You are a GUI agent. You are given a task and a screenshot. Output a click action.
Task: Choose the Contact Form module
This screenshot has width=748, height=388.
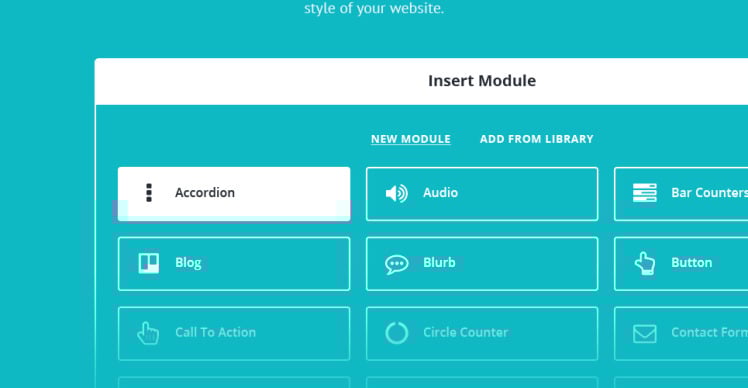681,334
